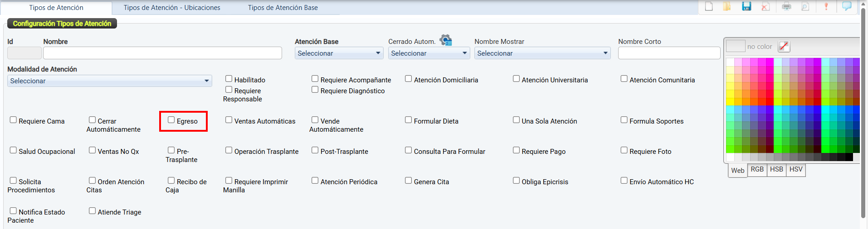Check the Egreso checkbox

click(171, 120)
